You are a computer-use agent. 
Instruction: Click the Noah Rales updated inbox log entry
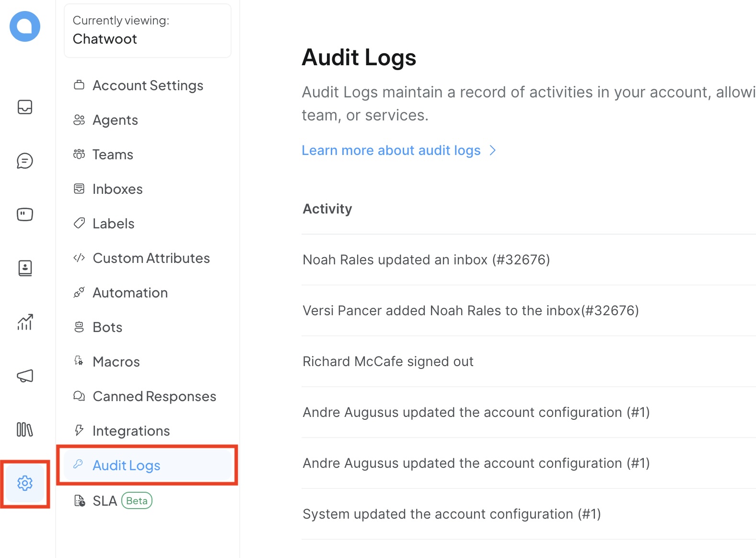(x=426, y=260)
